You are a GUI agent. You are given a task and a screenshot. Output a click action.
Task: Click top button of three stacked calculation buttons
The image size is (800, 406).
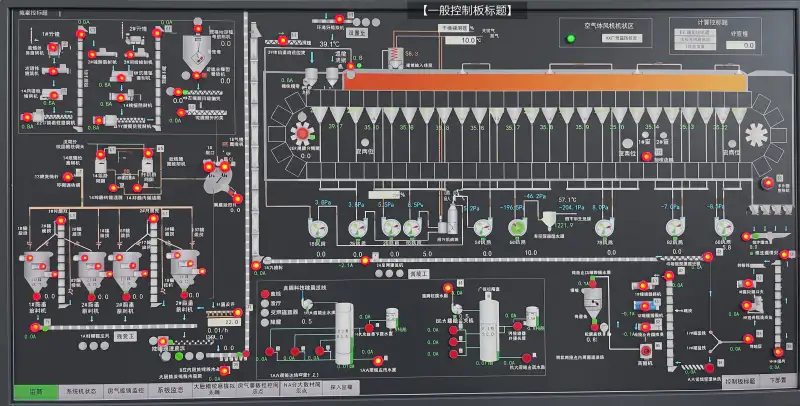(695, 32)
